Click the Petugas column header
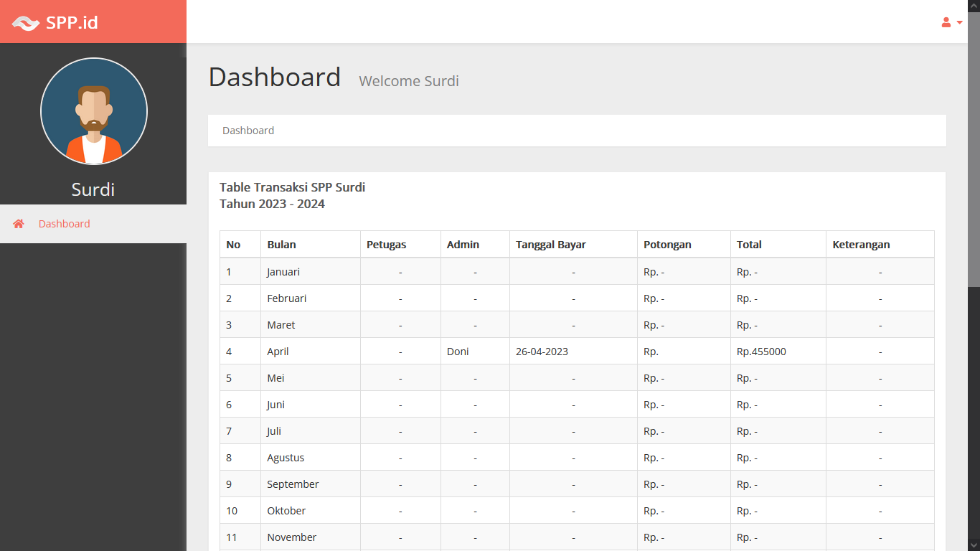Image resolution: width=980 pixels, height=551 pixels. pyautogui.click(x=386, y=245)
